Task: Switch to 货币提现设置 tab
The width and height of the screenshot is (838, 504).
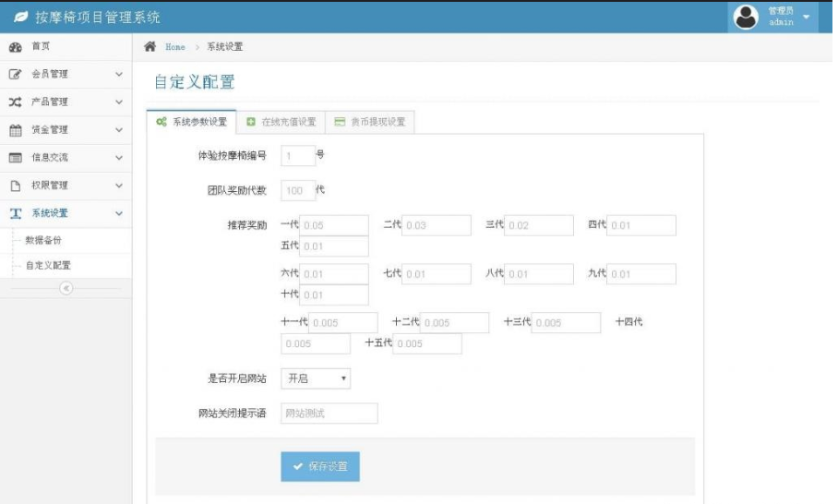Action: [x=370, y=122]
